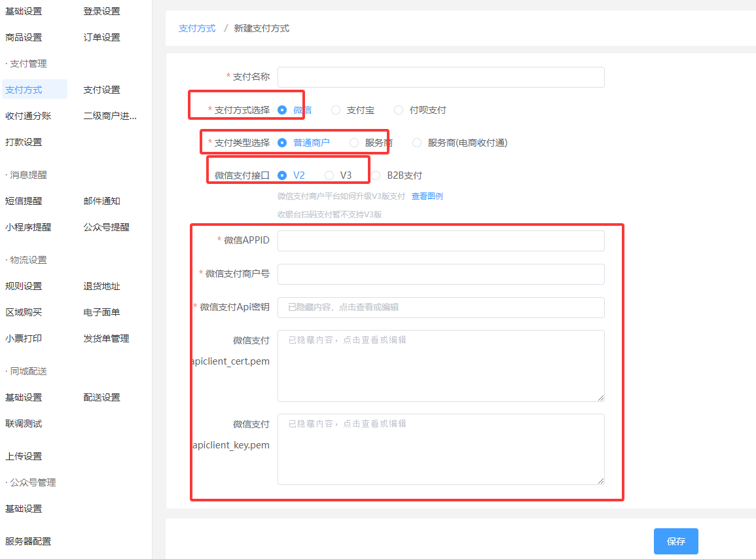
Task: Open 订单设置 in the sidebar
Action: coord(101,37)
